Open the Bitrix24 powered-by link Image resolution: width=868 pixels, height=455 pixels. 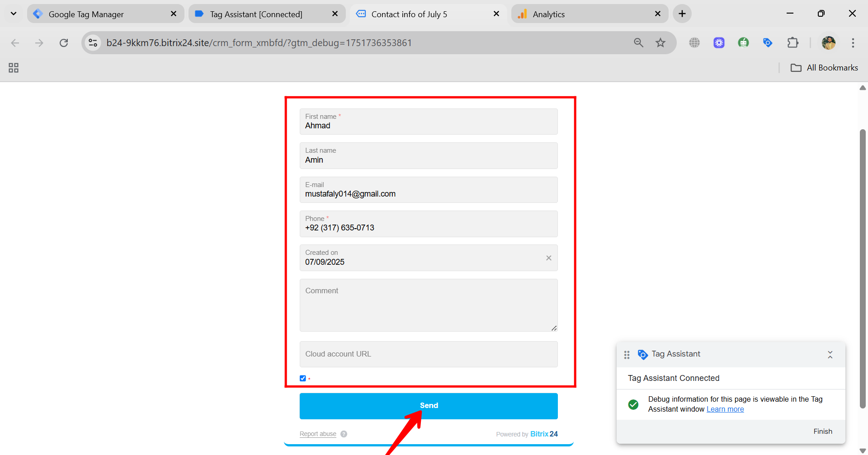pyautogui.click(x=544, y=434)
